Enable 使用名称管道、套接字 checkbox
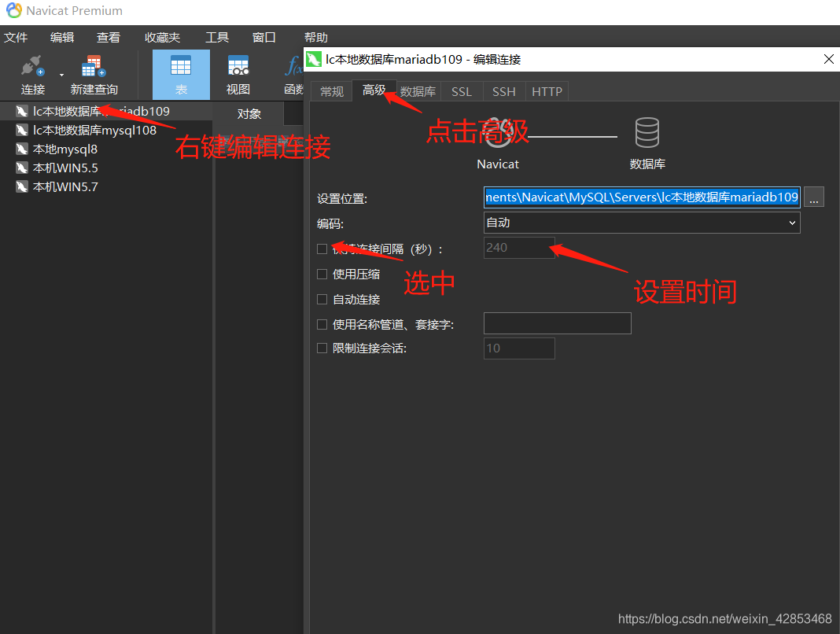This screenshot has width=840, height=634. click(x=322, y=324)
